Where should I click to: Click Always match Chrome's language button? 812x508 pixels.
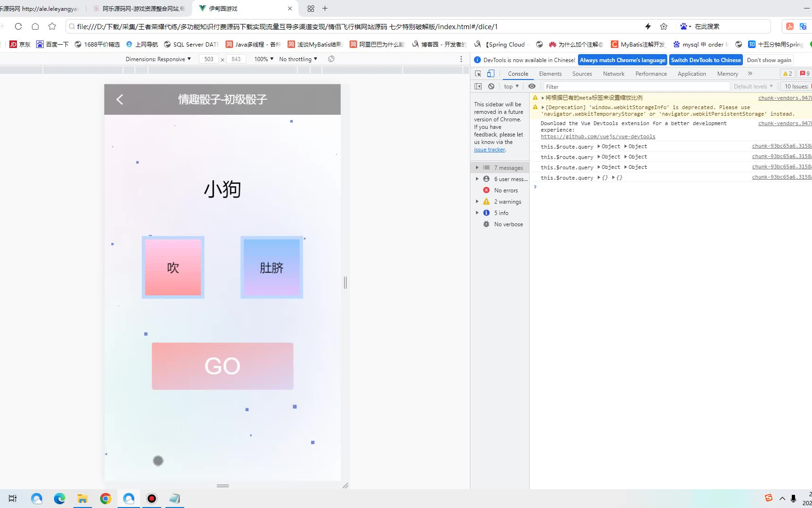623,60
